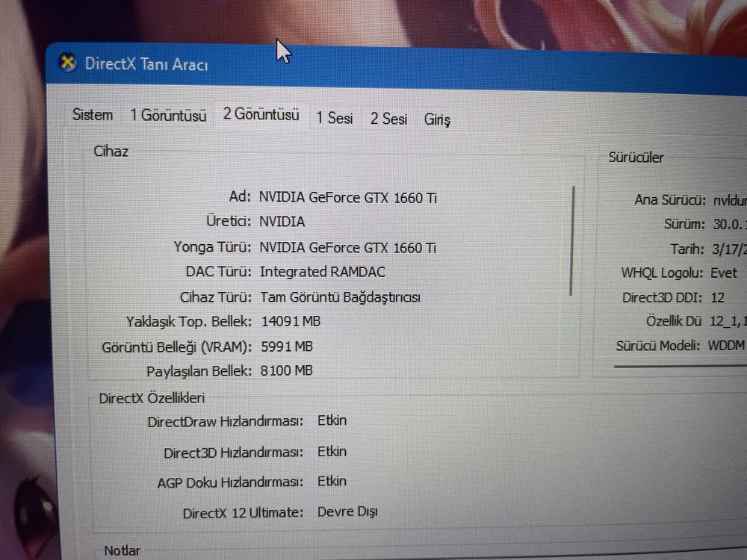
Task: Click the DirectX icon in title bar
Action: tap(67, 63)
